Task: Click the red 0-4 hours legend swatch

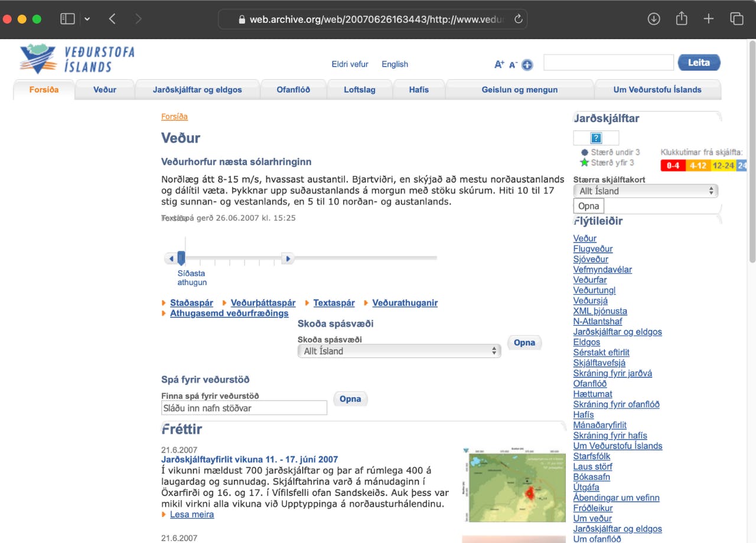Action: (x=673, y=166)
